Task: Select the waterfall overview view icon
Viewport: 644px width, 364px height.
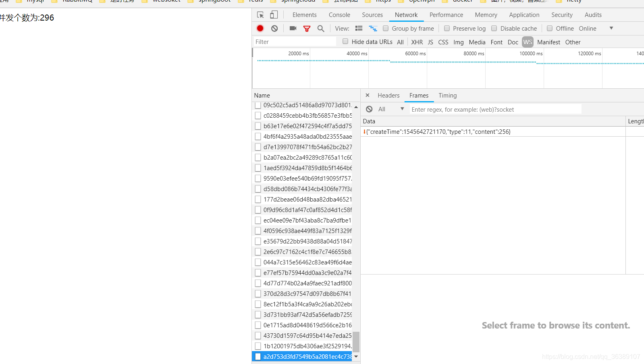Action: click(373, 28)
